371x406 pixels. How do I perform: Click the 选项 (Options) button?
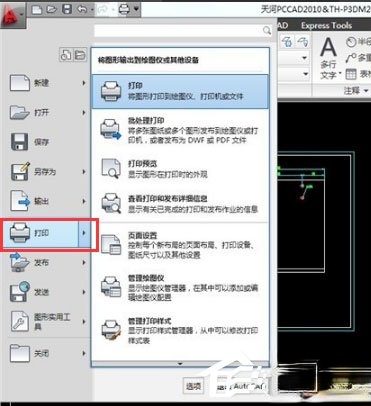pos(194,386)
